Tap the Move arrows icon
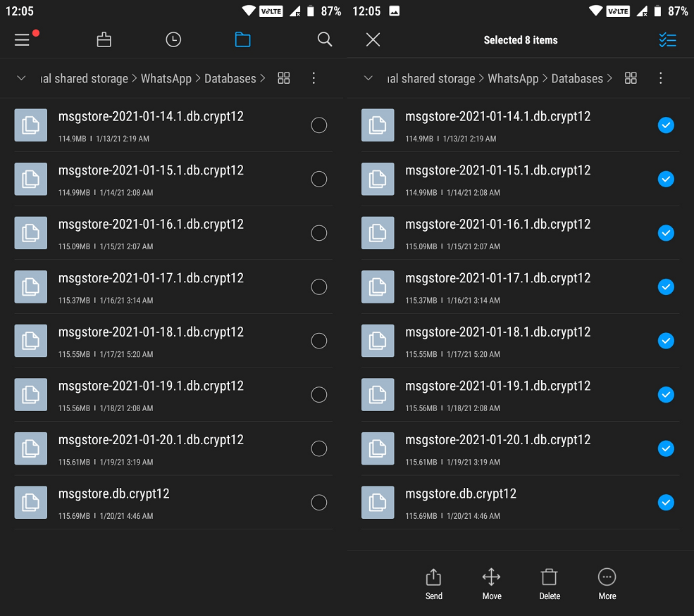Image resolution: width=694 pixels, height=616 pixels. pyautogui.click(x=491, y=577)
